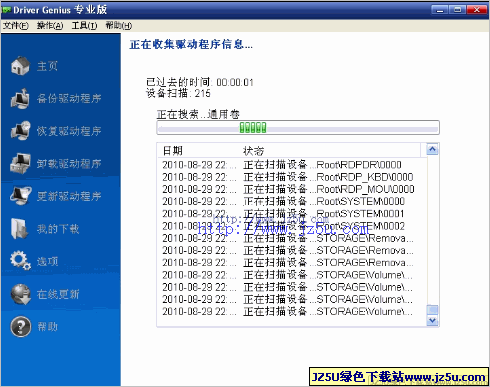
Task: Click the Options (选项) gears icon
Action: (x=20, y=260)
